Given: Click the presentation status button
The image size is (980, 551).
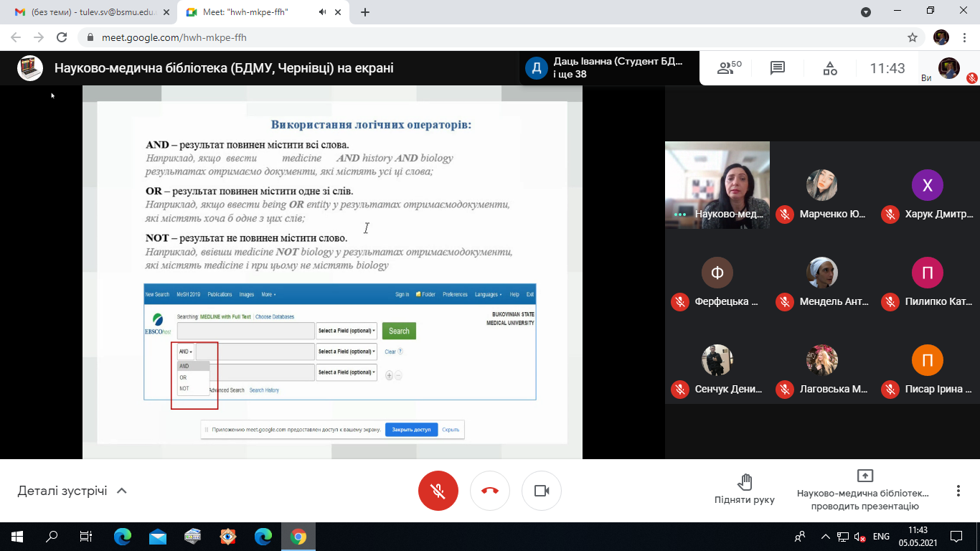Looking at the screenshot, I should [864, 490].
